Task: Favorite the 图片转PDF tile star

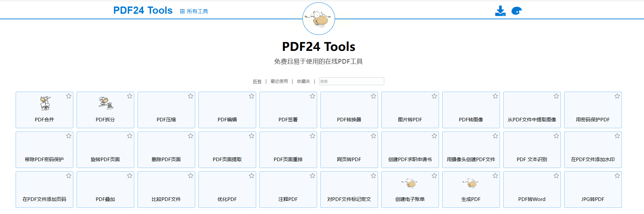Action: (x=434, y=96)
